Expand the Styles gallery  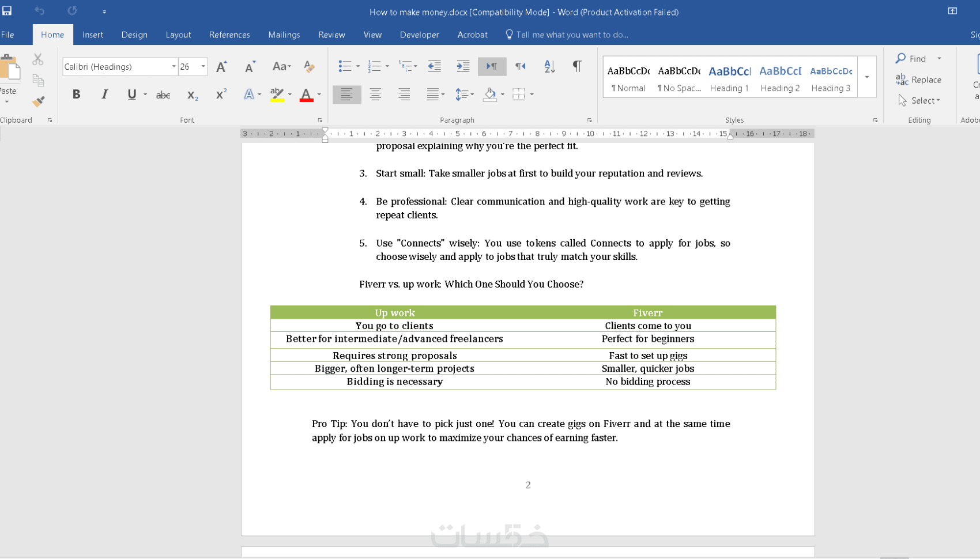coord(867,77)
